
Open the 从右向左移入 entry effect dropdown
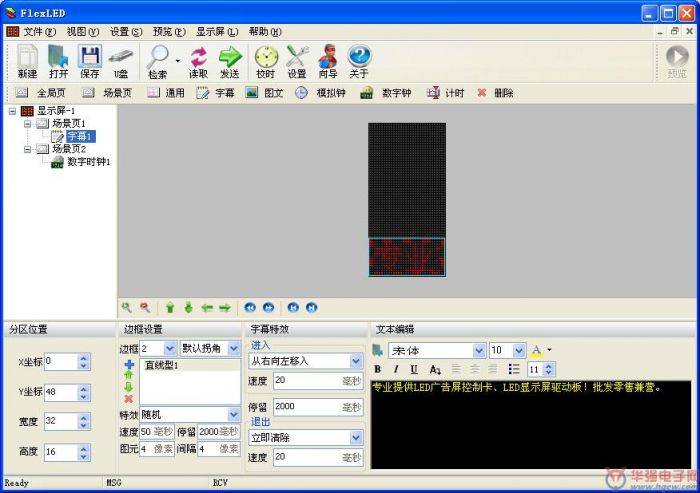pyautogui.click(x=355, y=361)
